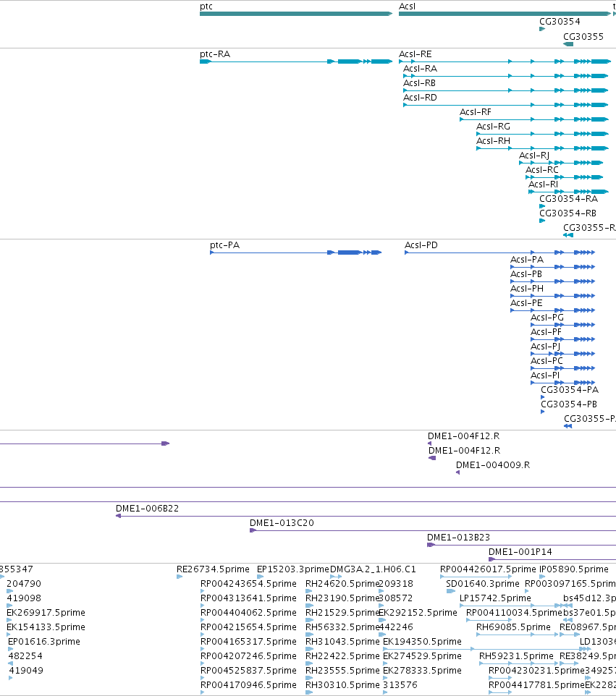Select the Acsl-RG transcript label

coord(493,127)
